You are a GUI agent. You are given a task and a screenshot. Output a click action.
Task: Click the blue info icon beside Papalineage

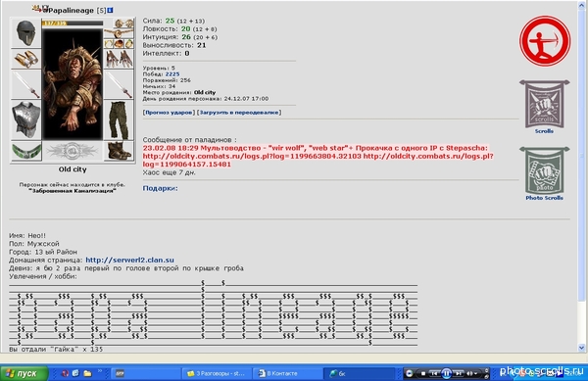(x=110, y=11)
